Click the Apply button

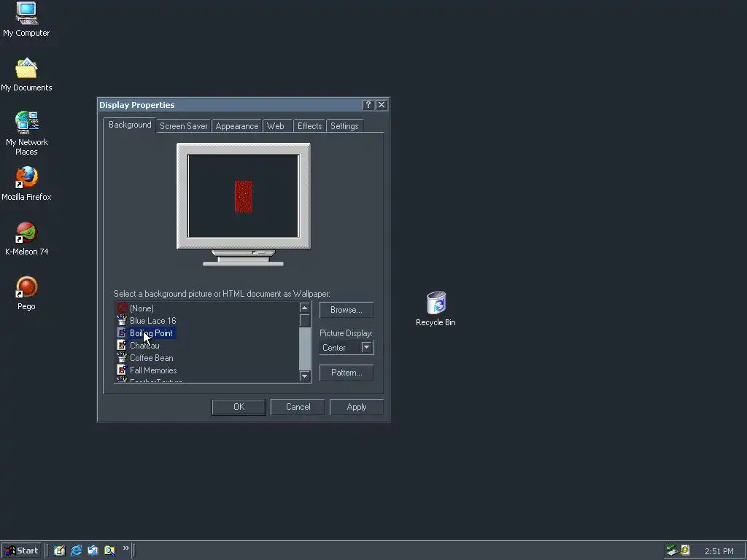pos(356,407)
